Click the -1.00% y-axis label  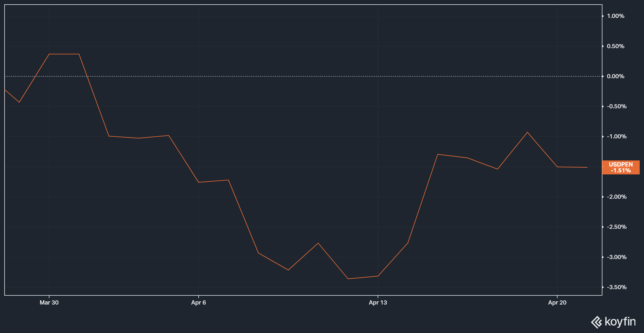[x=616, y=137]
